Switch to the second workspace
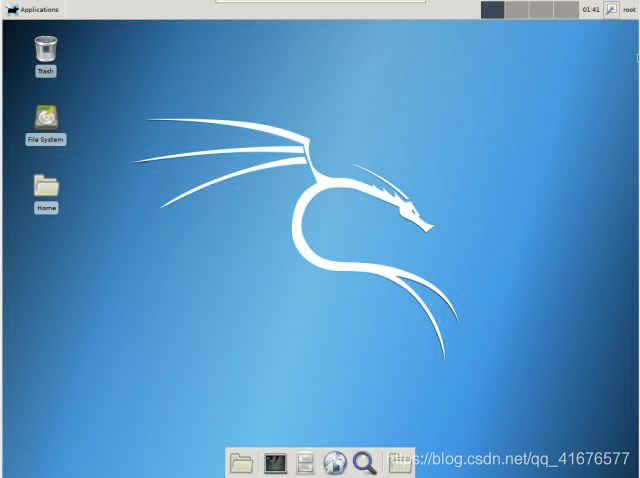 pyautogui.click(x=517, y=10)
